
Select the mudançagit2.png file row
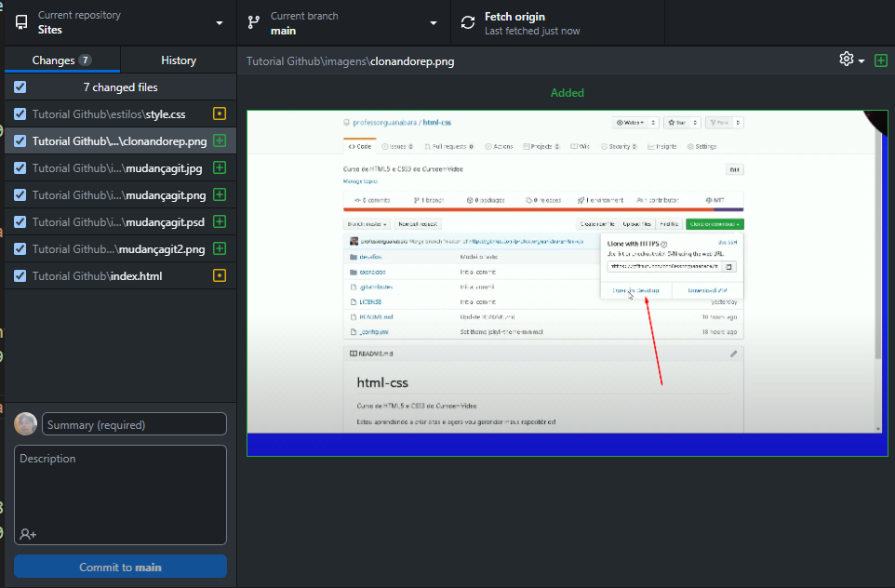tap(120, 249)
